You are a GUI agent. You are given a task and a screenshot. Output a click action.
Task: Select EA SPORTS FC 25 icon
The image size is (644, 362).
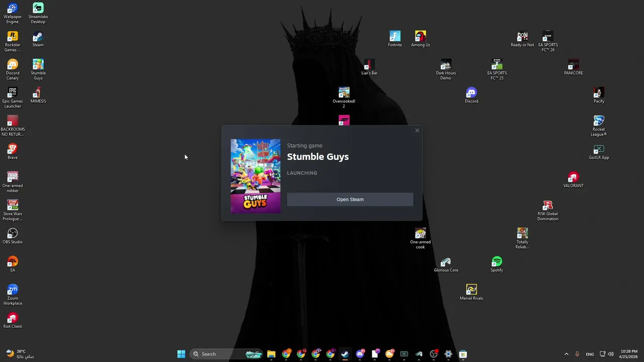[497, 70]
